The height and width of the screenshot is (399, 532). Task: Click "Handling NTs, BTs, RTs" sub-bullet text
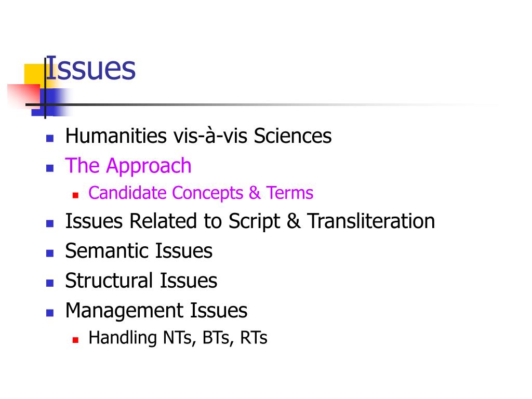pyautogui.click(x=178, y=338)
